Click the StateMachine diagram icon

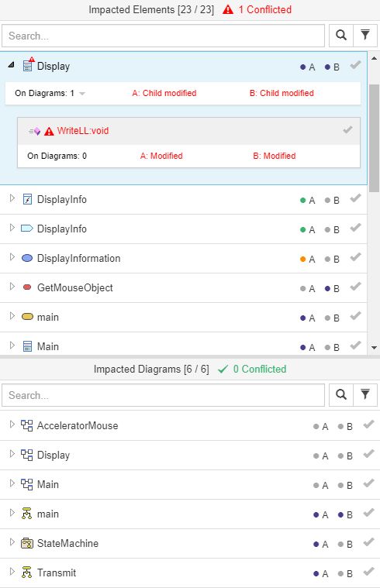tap(27, 543)
